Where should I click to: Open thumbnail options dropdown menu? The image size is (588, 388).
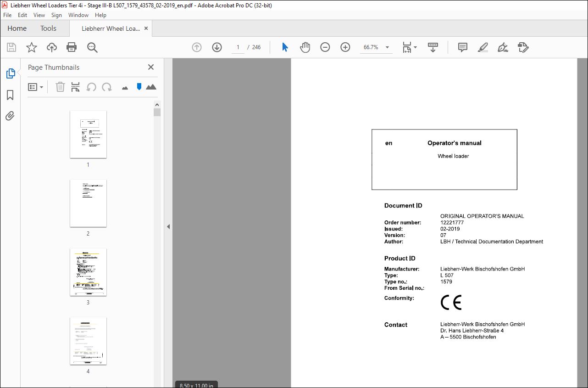36,87
